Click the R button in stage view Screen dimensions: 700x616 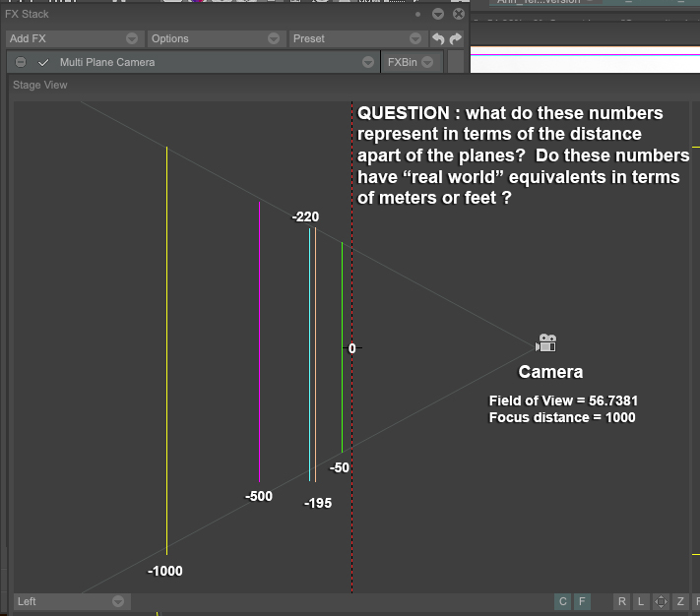point(622,601)
